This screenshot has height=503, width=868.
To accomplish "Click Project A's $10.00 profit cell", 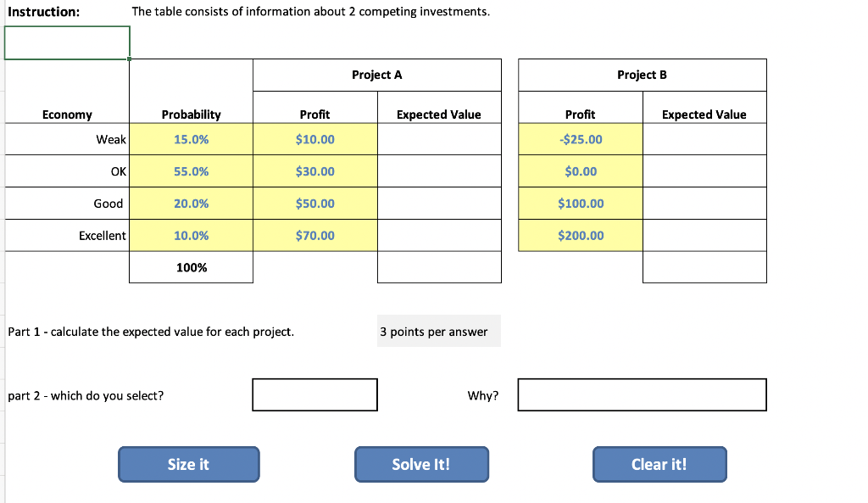I will point(314,138).
